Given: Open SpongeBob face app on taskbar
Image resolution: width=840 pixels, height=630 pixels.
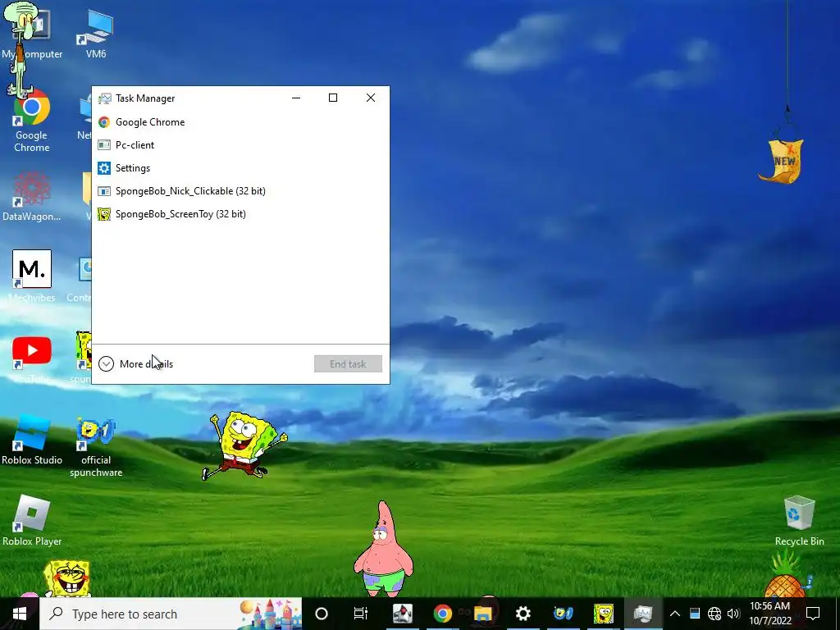Looking at the screenshot, I should [x=603, y=614].
